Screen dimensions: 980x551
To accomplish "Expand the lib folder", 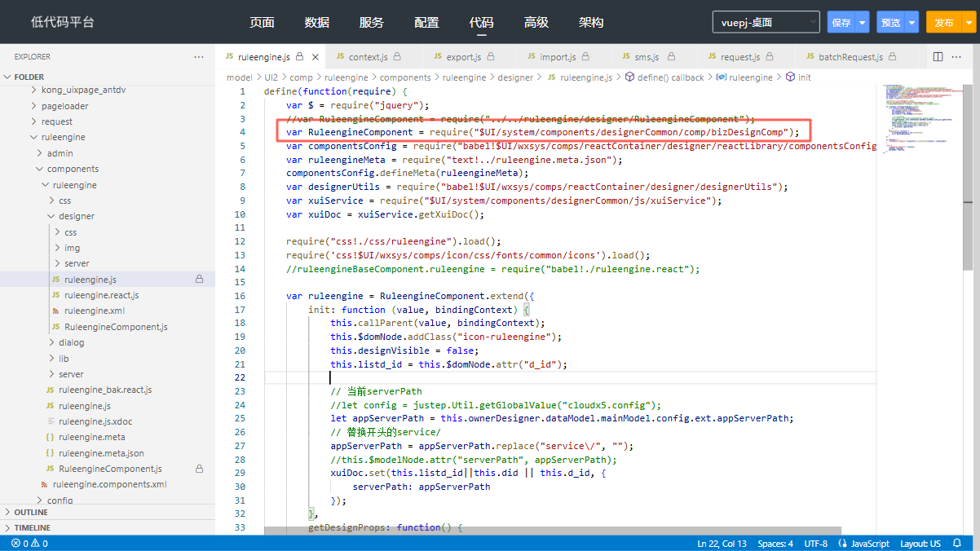I will coord(108,359).
